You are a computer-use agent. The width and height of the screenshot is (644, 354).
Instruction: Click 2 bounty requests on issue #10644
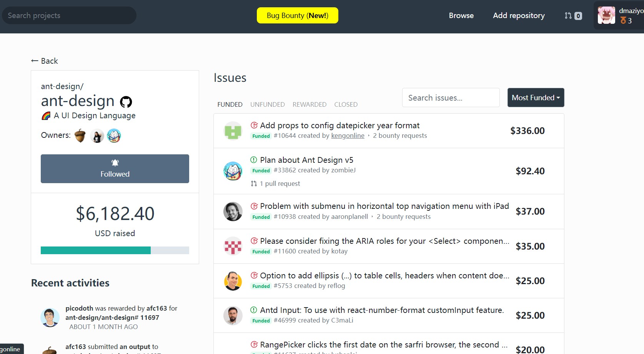(400, 136)
